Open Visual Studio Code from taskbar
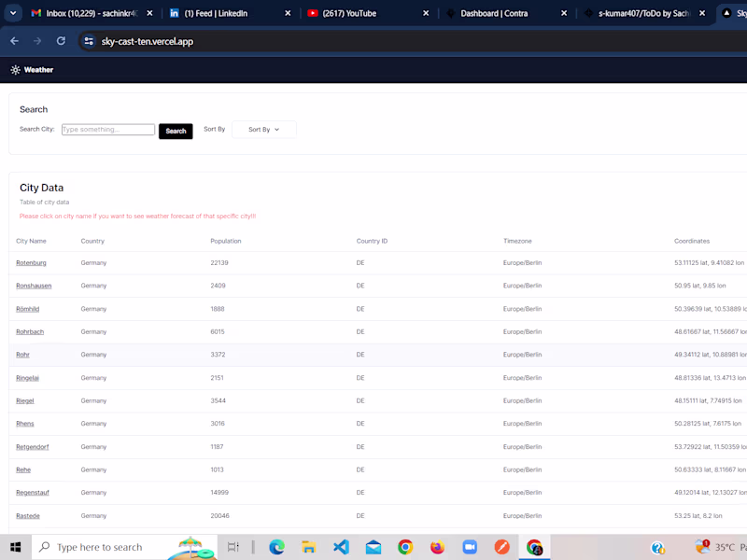Screen dimensions: 747x560 tap(341, 547)
